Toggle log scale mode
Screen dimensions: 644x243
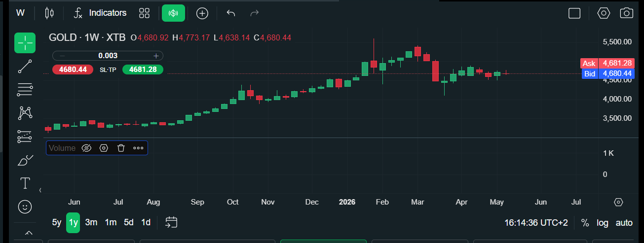tap(603, 223)
